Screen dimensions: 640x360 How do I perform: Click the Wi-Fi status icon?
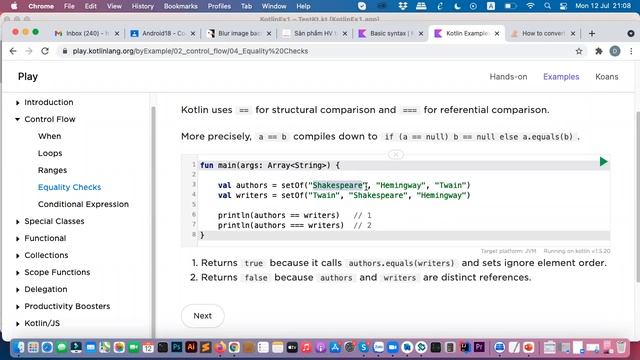(x=530, y=6)
